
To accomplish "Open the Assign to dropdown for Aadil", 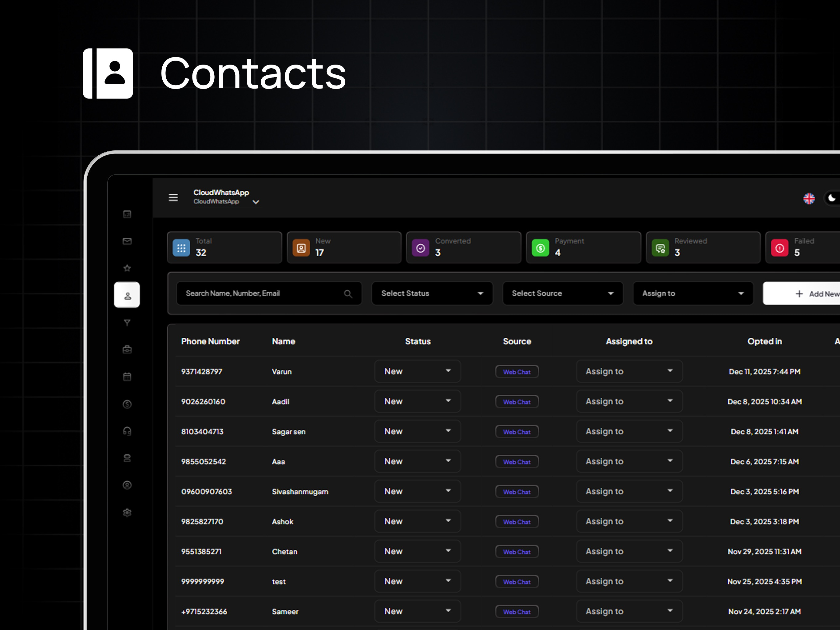I will pyautogui.click(x=629, y=401).
